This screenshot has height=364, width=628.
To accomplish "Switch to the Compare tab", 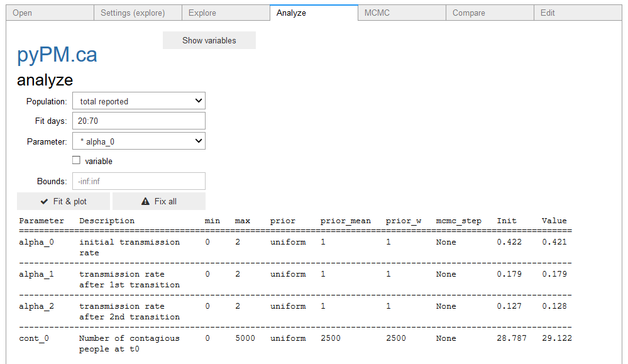I will click(x=490, y=13).
